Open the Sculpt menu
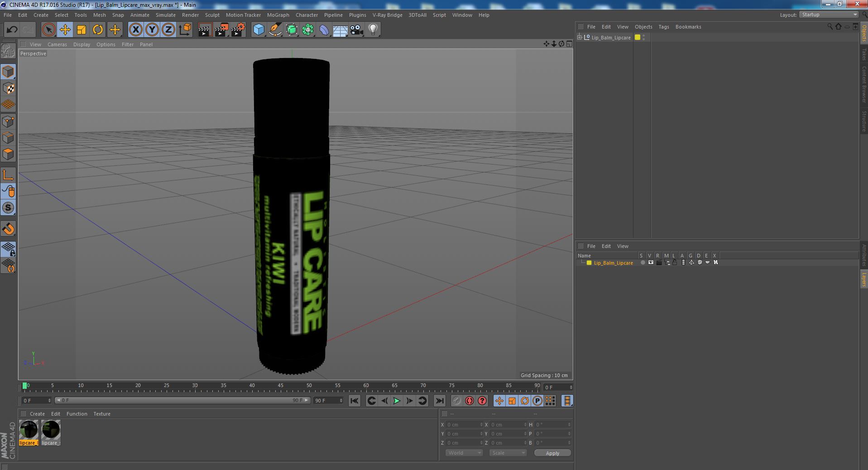 click(212, 15)
